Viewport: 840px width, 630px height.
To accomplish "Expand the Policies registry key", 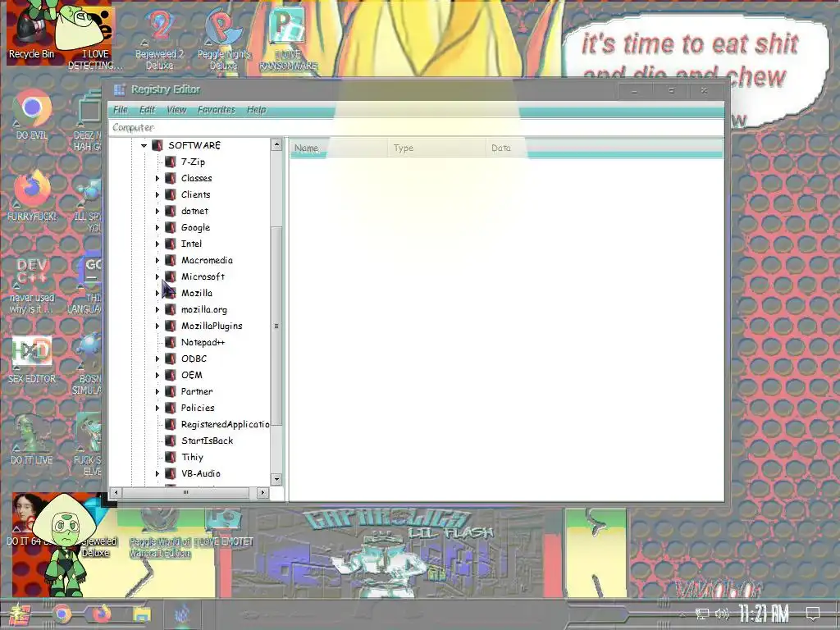I will tap(157, 408).
